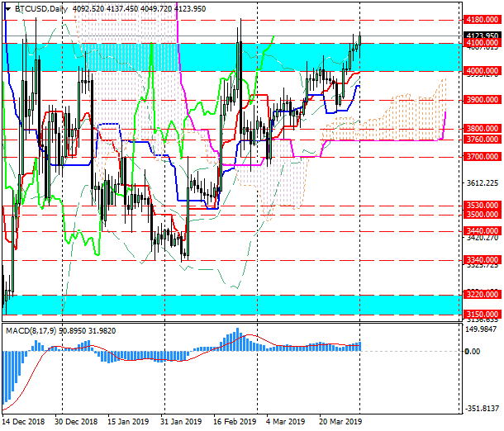This screenshot has height=431, width=504.
Task: Select the 3700.000 red price label
Action: 480,156
